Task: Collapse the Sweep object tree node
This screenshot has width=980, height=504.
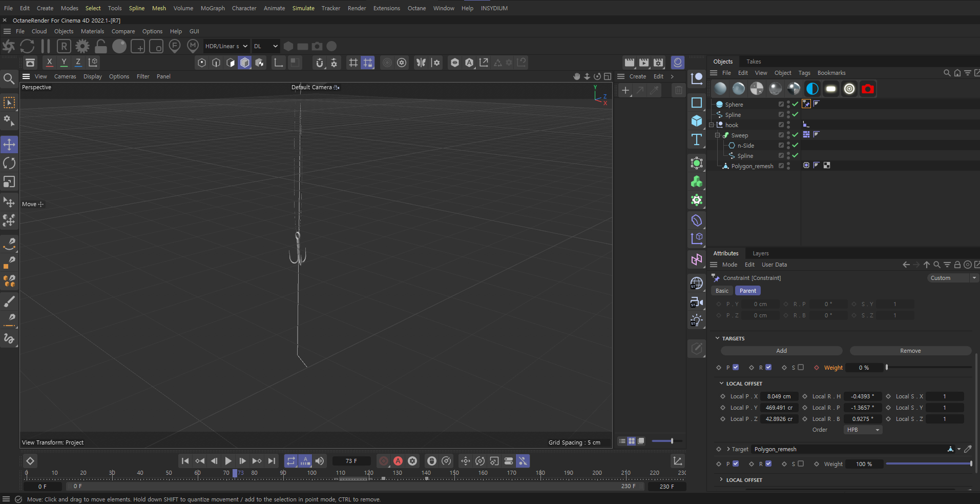Action: [718, 135]
